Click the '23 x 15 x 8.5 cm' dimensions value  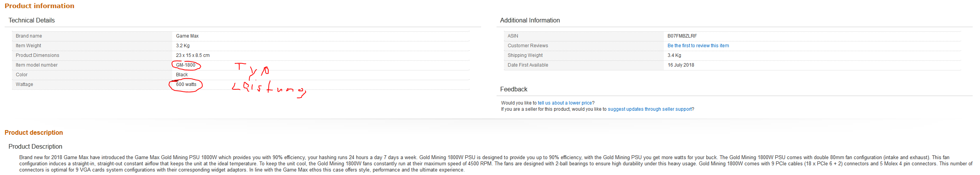[x=193, y=55]
